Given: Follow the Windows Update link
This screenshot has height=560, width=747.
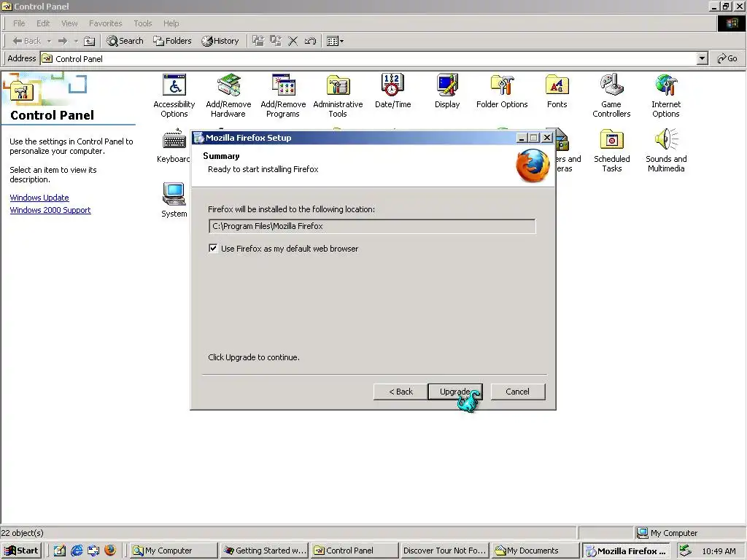Looking at the screenshot, I should pos(39,198).
